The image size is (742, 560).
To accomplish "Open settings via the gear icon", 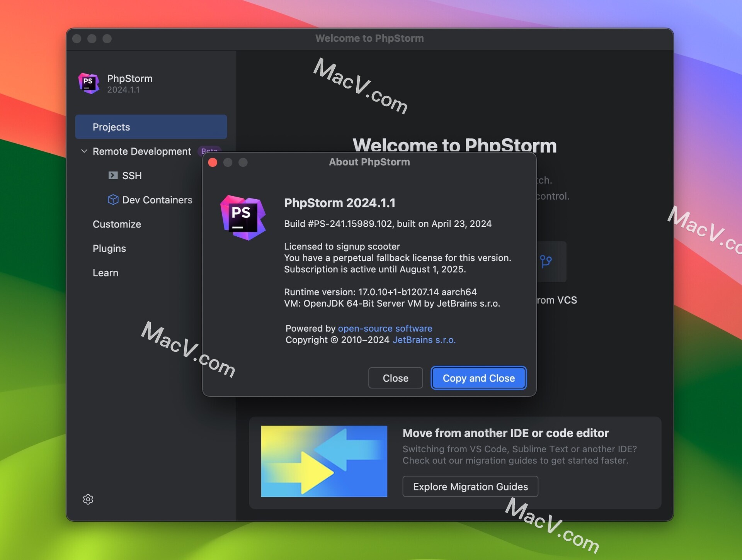I will tap(88, 499).
